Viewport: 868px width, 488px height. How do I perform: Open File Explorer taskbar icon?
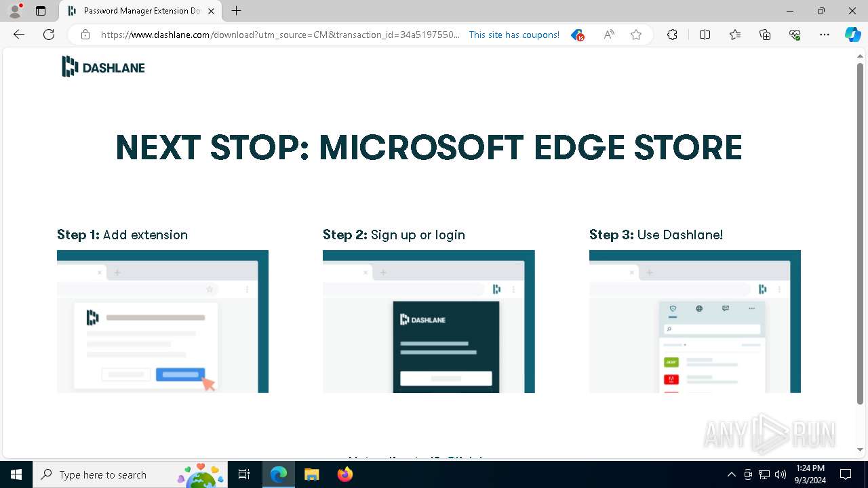point(311,474)
